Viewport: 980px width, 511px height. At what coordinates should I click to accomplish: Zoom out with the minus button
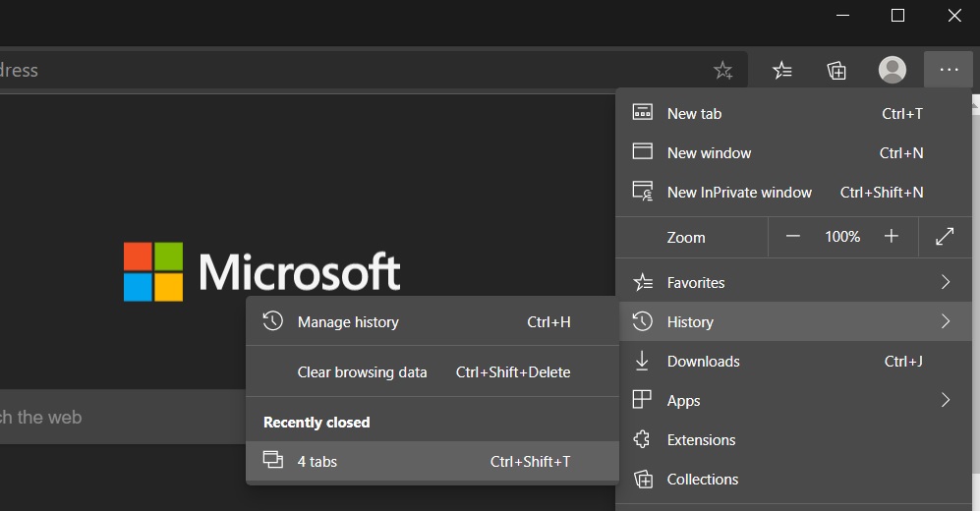coord(793,237)
